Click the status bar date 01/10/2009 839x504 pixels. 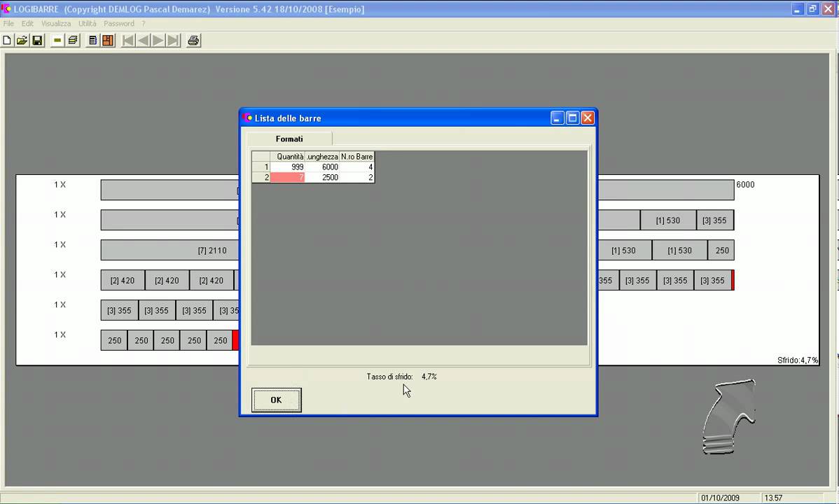(720, 498)
